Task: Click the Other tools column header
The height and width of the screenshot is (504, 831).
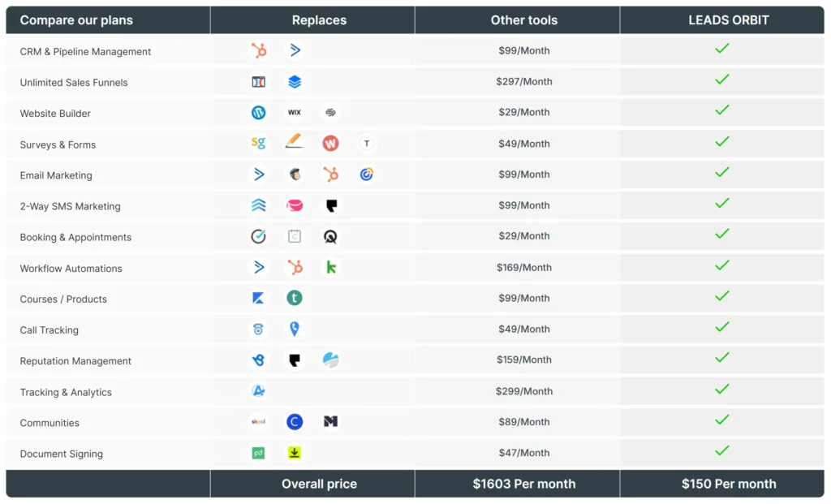Action: 523,20
